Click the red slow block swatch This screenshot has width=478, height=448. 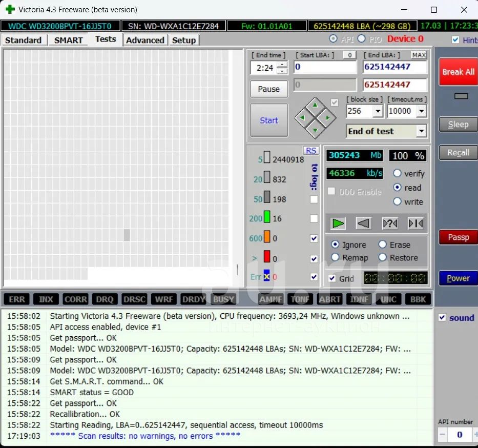pos(267,256)
